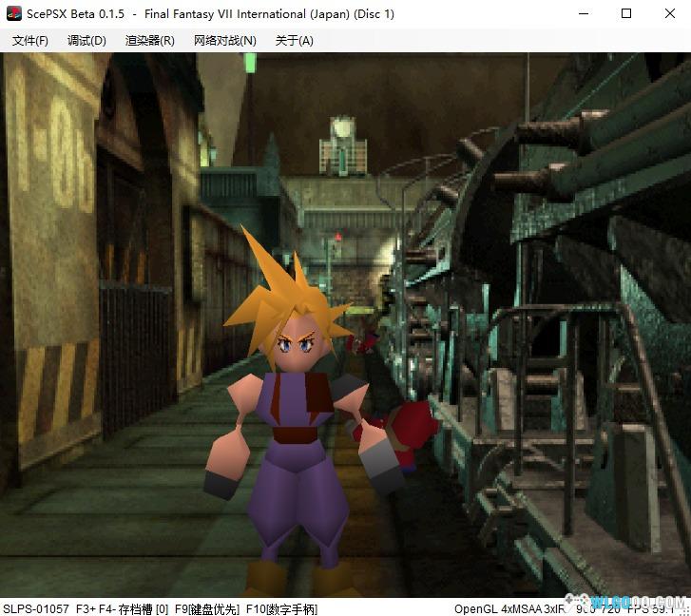Image resolution: width=691 pixels, height=616 pixels.
Task: Toggle the F10 数字手柄 digital controller indicator
Action: pyautogui.click(x=281, y=608)
